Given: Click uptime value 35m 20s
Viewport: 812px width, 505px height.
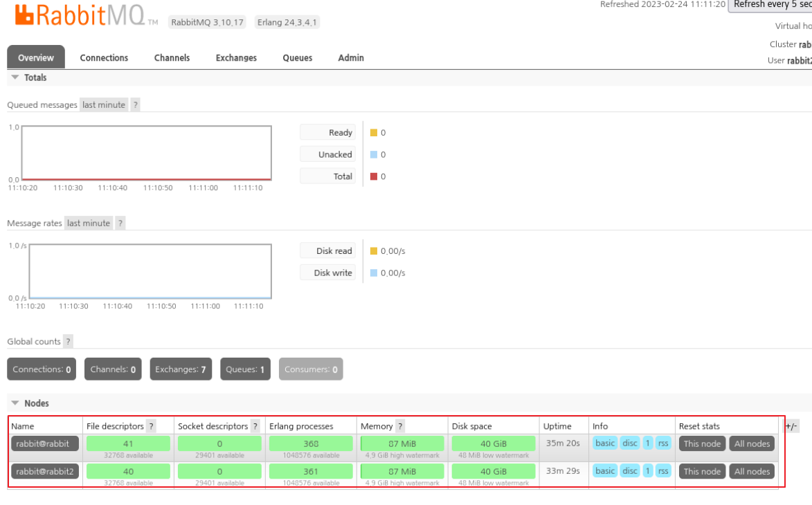Looking at the screenshot, I should pyautogui.click(x=562, y=443).
